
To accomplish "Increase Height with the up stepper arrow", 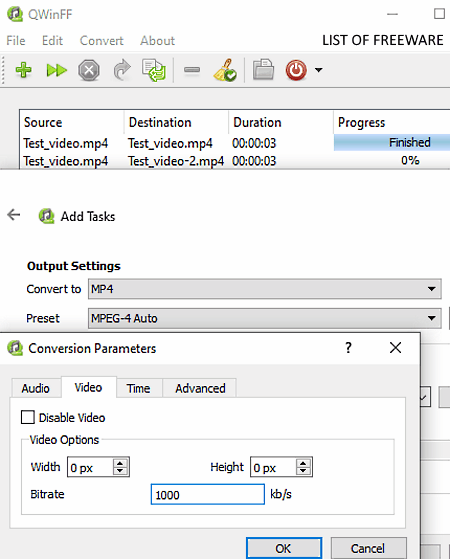I will click(303, 463).
